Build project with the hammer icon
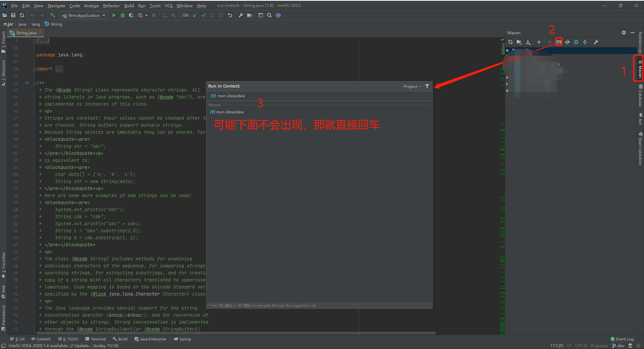Screen dimensions: 644x349 [53, 15]
